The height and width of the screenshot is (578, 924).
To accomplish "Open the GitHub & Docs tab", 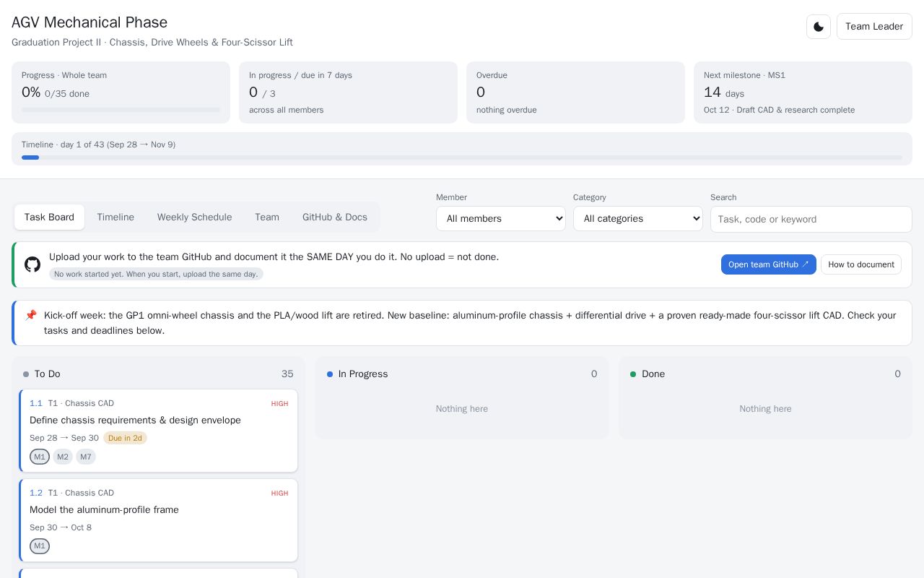I will click(335, 217).
